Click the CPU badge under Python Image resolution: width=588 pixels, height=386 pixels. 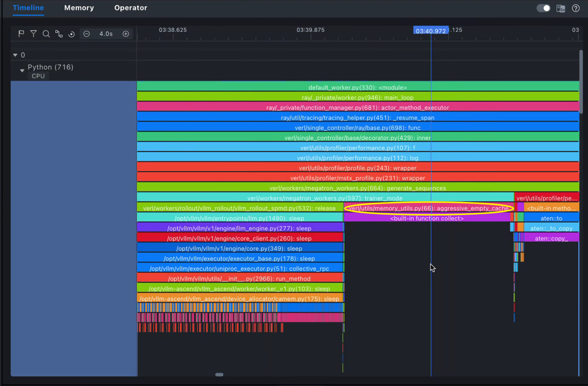point(38,76)
